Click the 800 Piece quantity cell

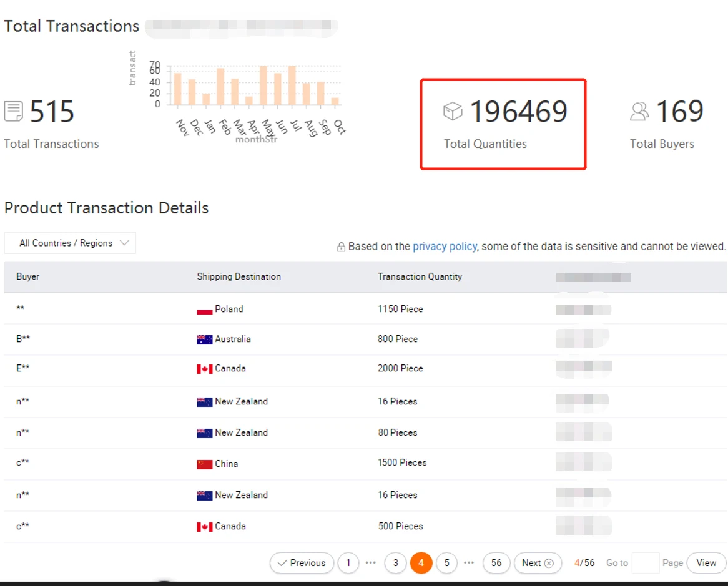[x=398, y=339]
